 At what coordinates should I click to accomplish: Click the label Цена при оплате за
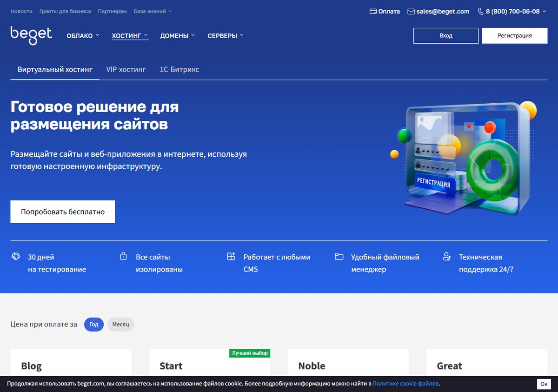click(x=44, y=324)
